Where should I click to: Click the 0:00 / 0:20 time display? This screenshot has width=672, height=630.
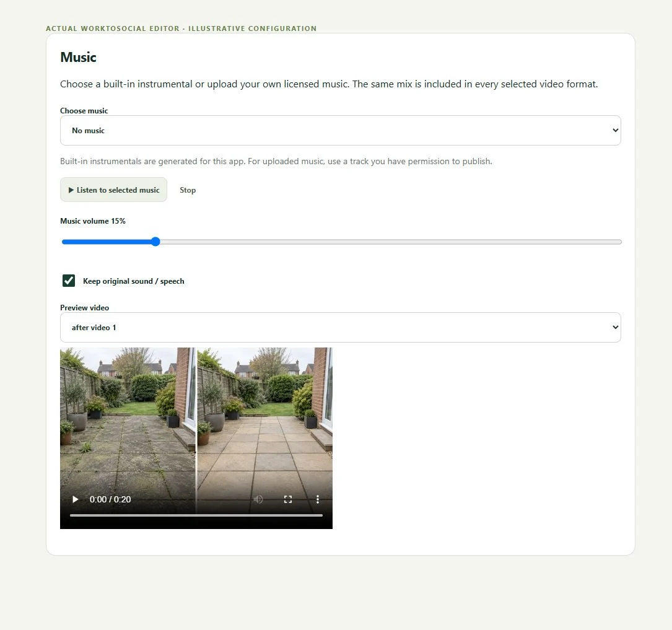[110, 499]
